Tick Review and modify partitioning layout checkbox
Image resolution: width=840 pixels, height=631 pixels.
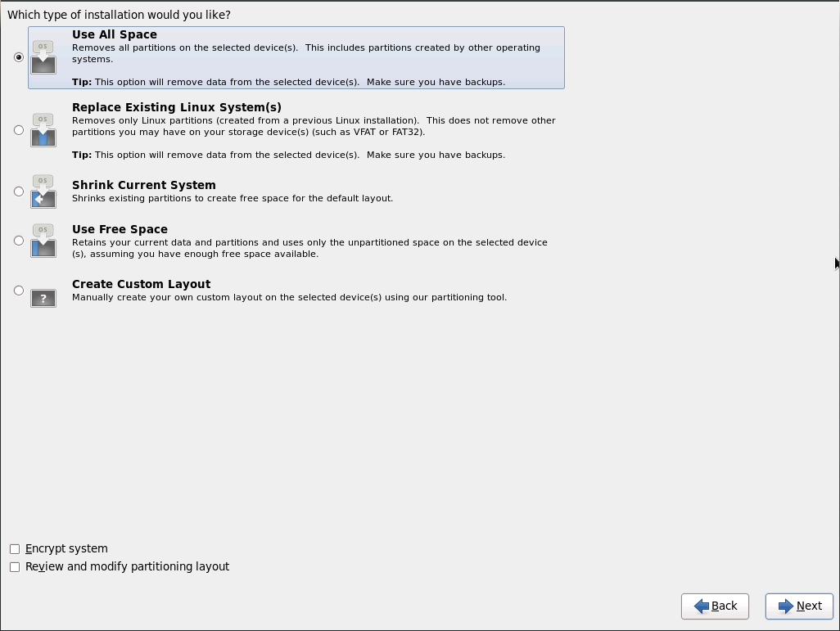pyautogui.click(x=15, y=566)
